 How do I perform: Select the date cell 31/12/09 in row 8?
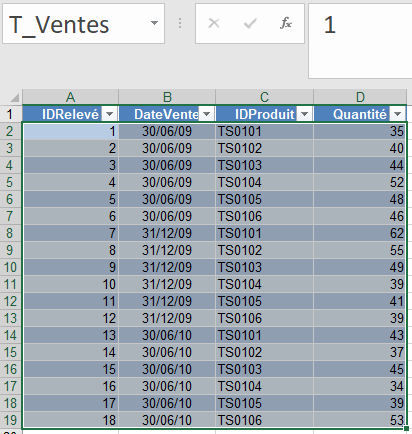tap(167, 233)
